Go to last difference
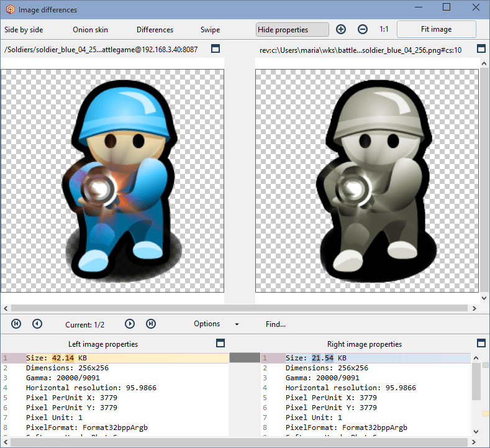The image size is (490, 448). click(x=151, y=324)
